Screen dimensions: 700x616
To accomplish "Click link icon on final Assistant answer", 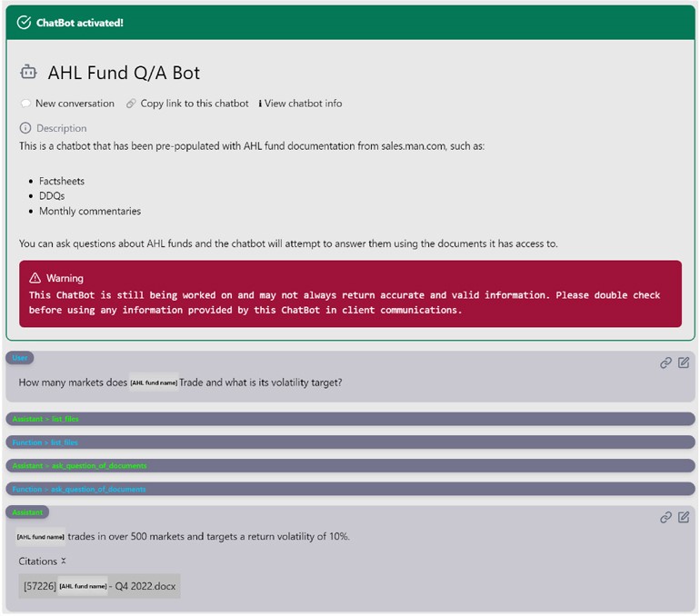I will (665, 517).
